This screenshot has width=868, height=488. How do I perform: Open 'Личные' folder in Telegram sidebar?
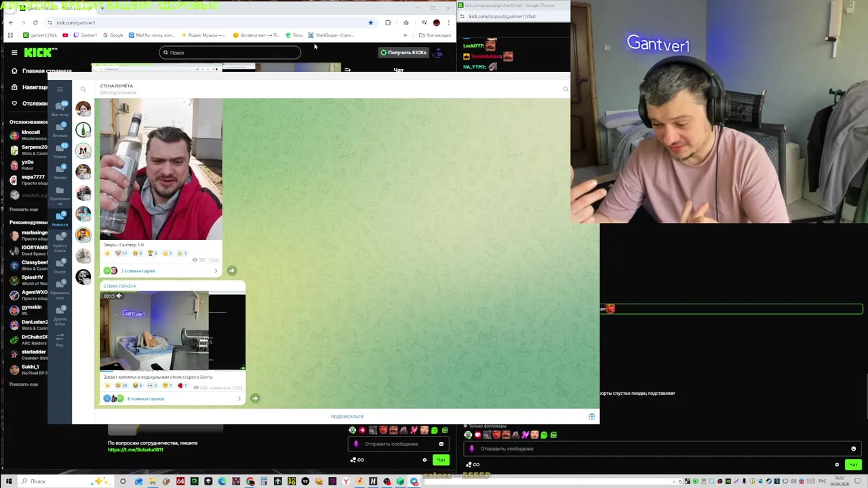click(60, 129)
